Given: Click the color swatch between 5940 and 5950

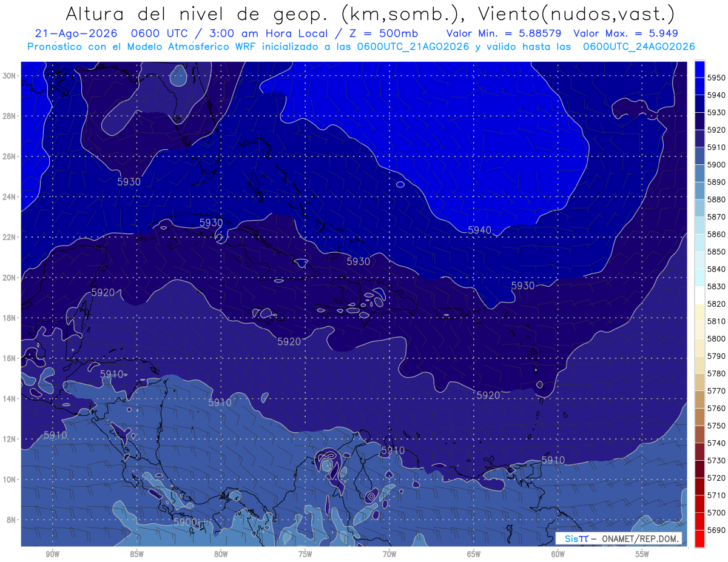Looking at the screenshot, I should pos(699,86).
